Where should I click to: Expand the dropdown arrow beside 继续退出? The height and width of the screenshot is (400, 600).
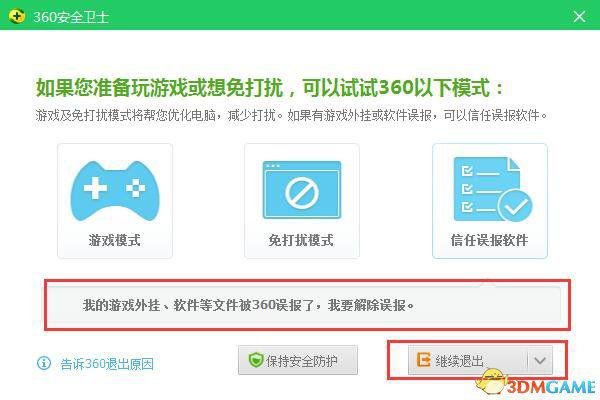pyautogui.click(x=539, y=361)
